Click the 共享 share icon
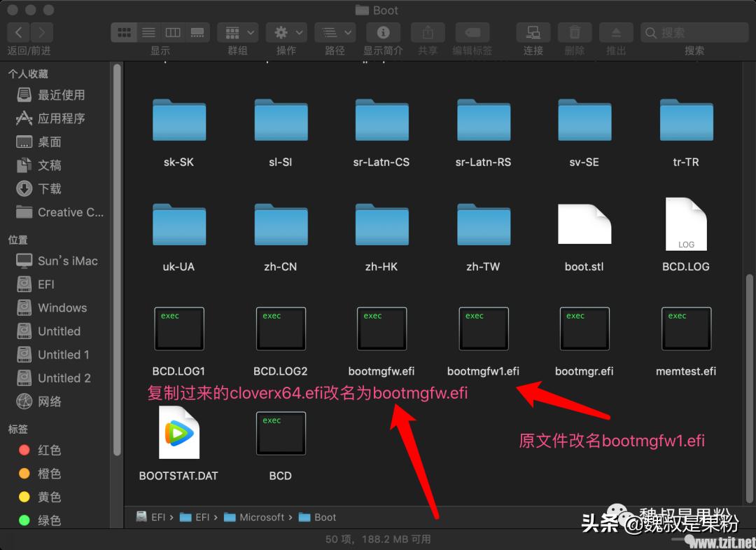This screenshot has height=550, width=756. (427, 32)
